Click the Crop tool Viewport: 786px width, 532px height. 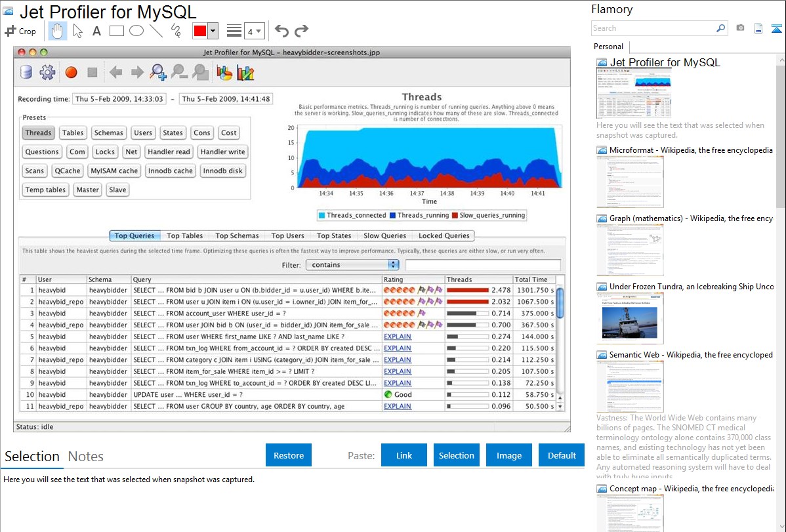pyautogui.click(x=21, y=31)
